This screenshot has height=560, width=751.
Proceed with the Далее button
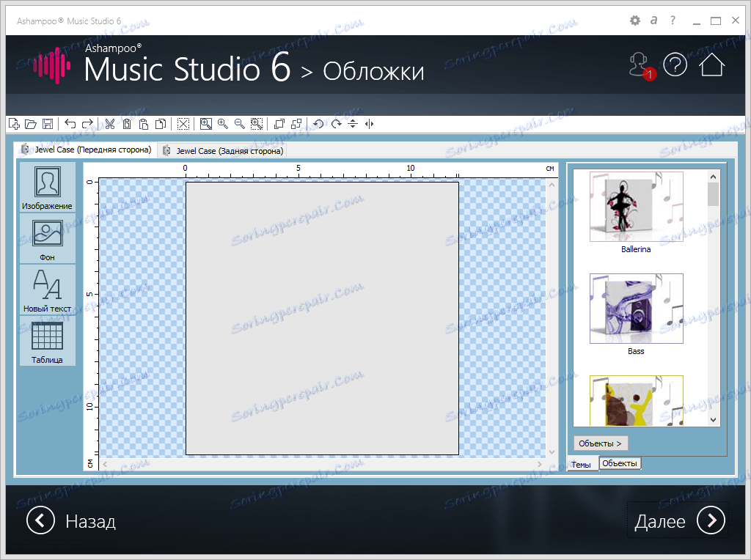(x=678, y=520)
